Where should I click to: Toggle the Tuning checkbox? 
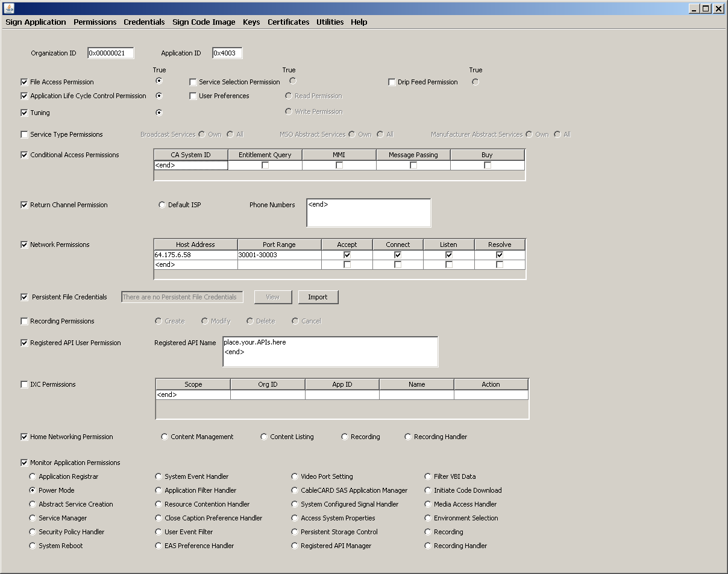coord(24,113)
